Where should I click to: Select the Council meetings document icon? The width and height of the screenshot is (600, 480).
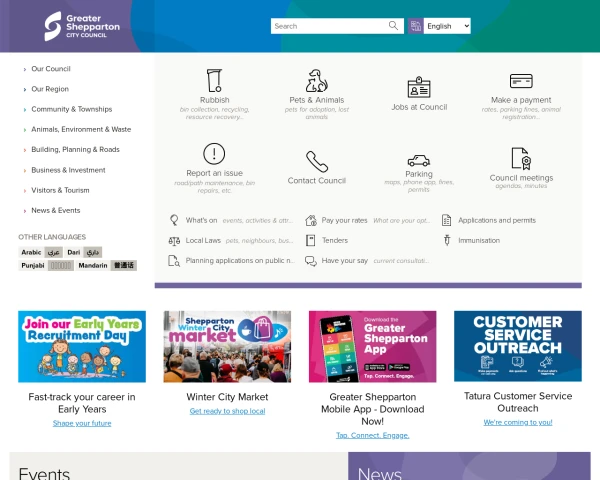coord(521,158)
